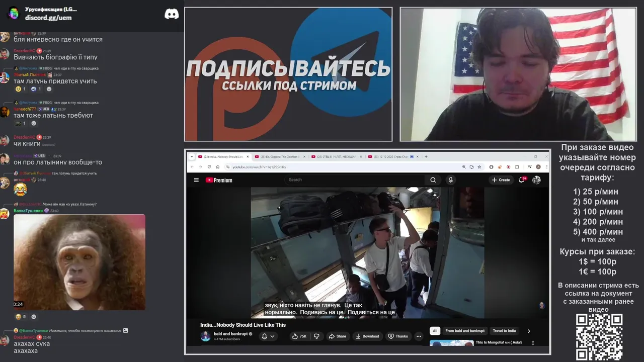The image size is (644, 362).
Task: Open the Chrome profile avatar
Action: (538, 167)
